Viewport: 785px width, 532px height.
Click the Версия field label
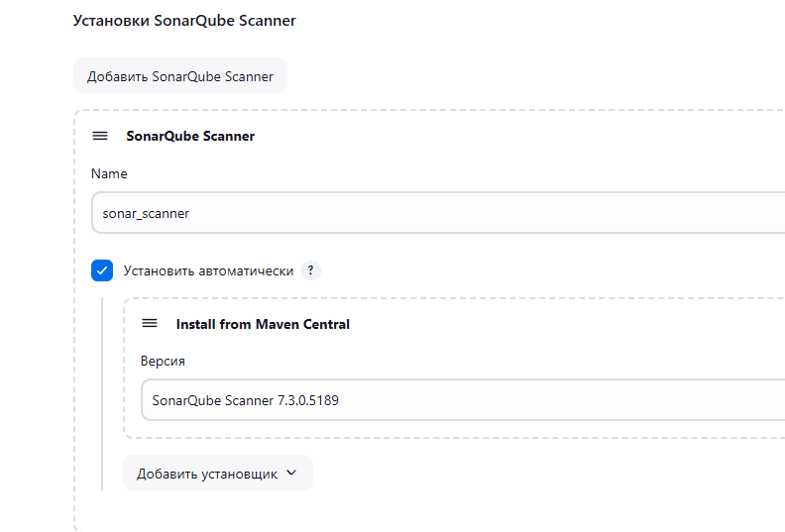(163, 361)
